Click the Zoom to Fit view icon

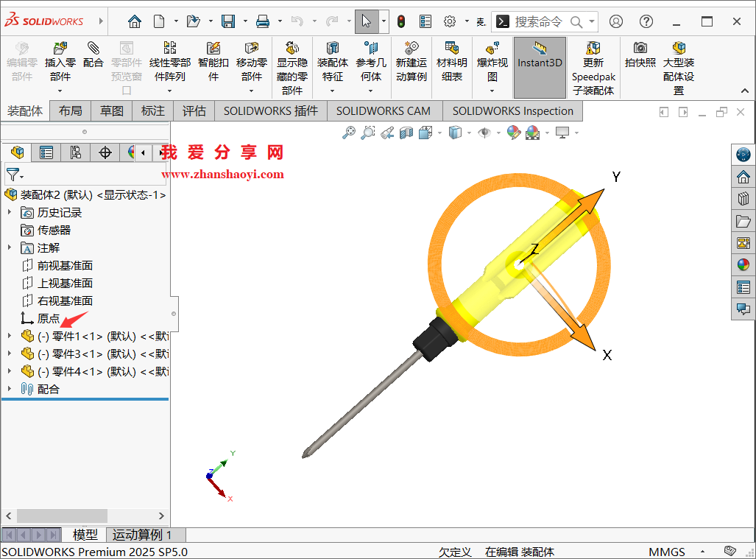[349, 132]
